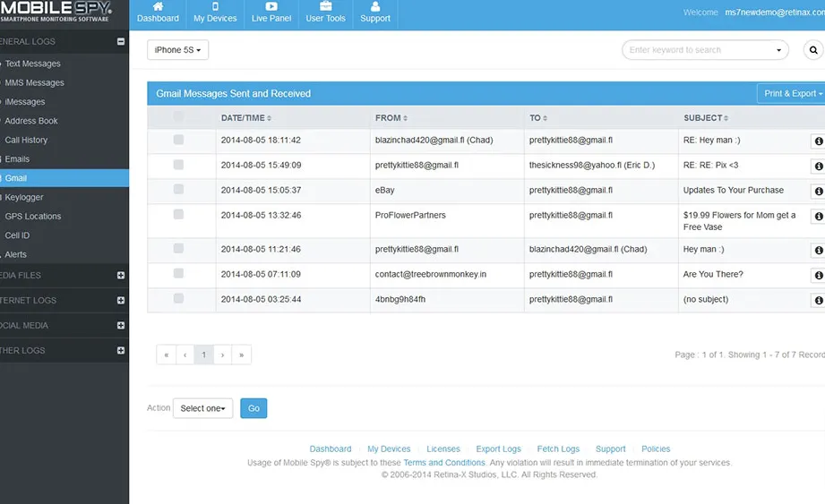Click the footer Fetch Logs link
The image size is (825, 504).
click(x=558, y=448)
